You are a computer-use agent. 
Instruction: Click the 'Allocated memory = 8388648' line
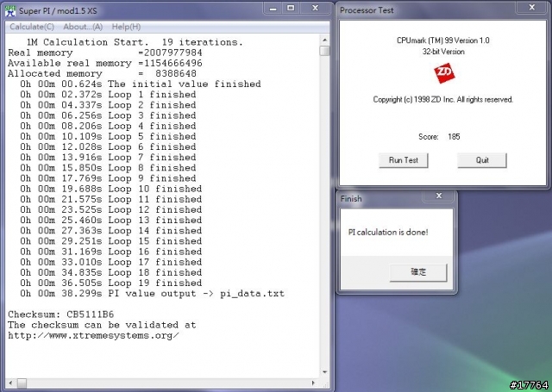pyautogui.click(x=102, y=74)
